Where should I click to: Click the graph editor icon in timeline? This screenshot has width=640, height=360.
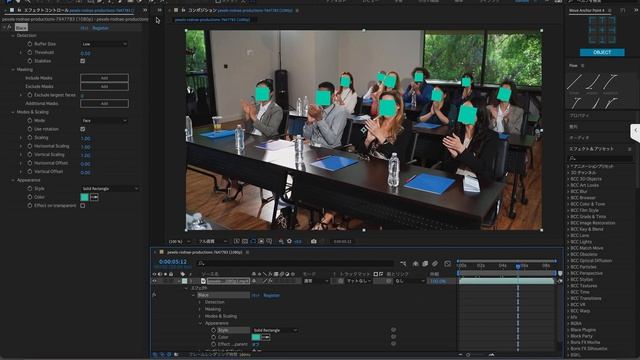[448, 264]
